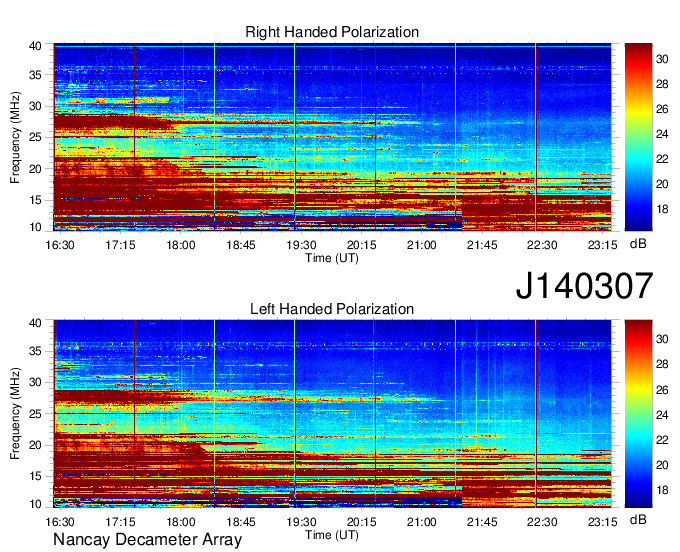Click the Right Handed plot's dB colorbar

(x=638, y=137)
